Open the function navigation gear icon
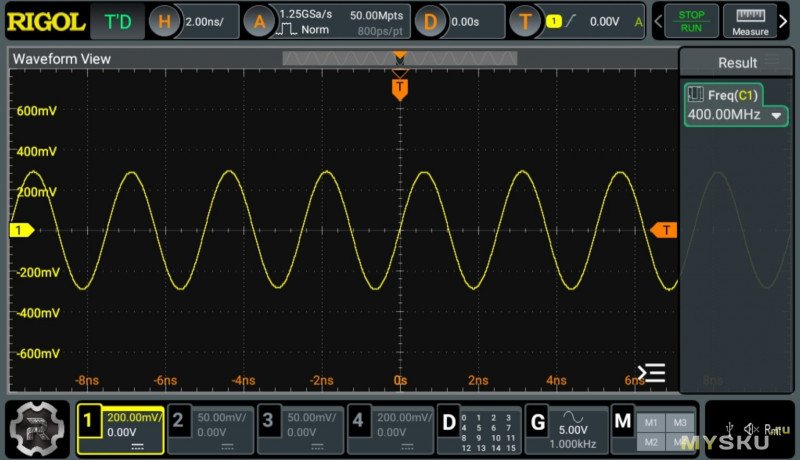 [38, 429]
